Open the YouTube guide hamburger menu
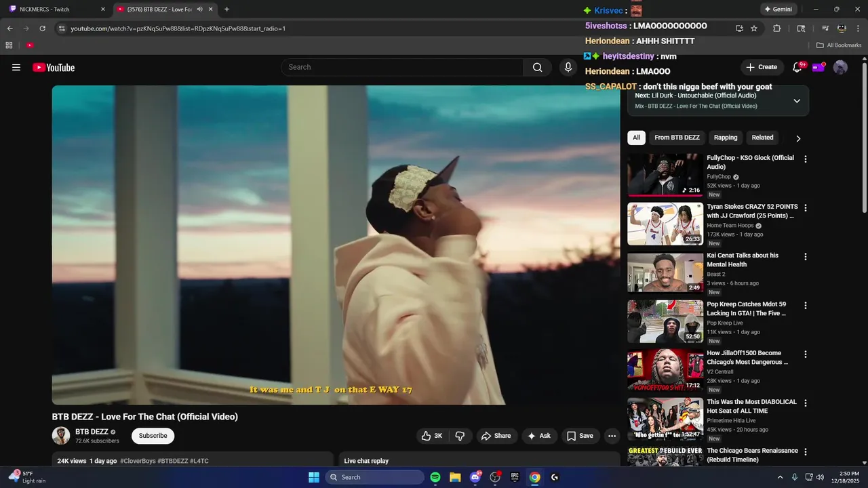This screenshot has width=868, height=488. [x=16, y=67]
